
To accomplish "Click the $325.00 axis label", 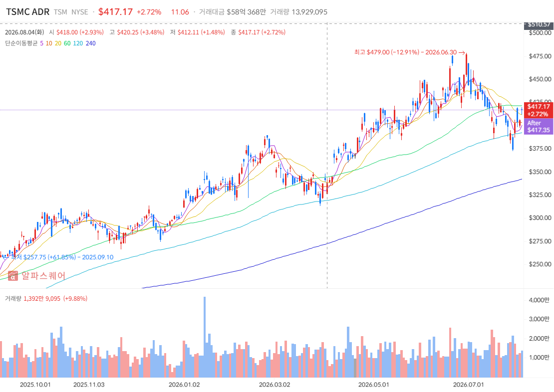I will pyautogui.click(x=540, y=195).
